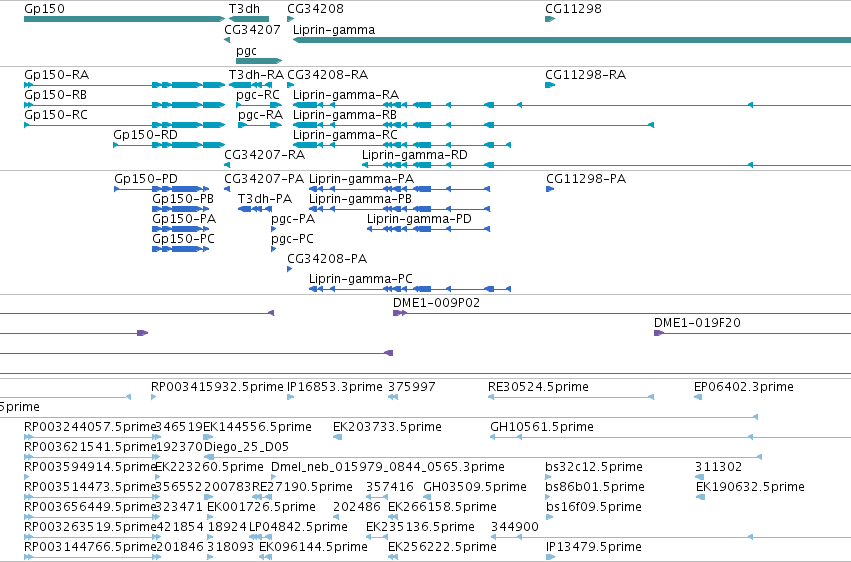Select the IP16853.3prime EST label
This screenshot has height=562, width=851.
click(x=335, y=387)
